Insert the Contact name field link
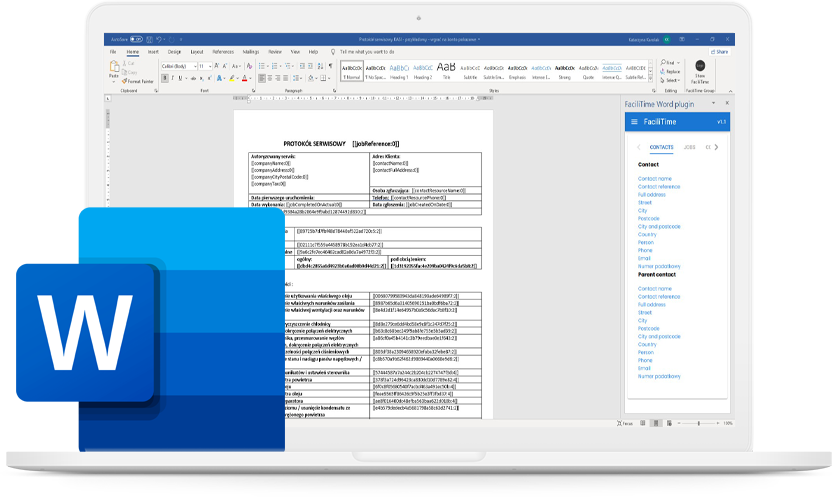The width and height of the screenshot is (832, 497). coord(655,179)
